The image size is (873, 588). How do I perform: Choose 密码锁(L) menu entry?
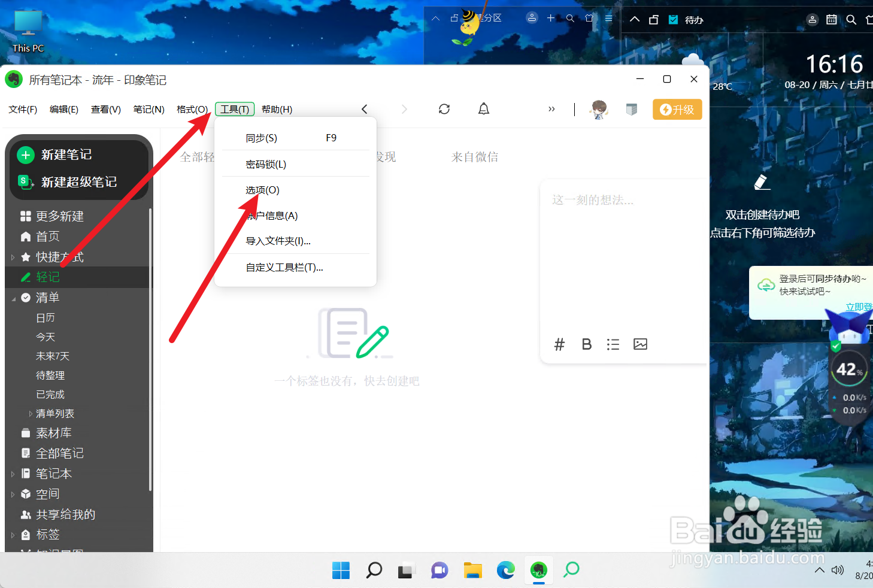coord(295,164)
